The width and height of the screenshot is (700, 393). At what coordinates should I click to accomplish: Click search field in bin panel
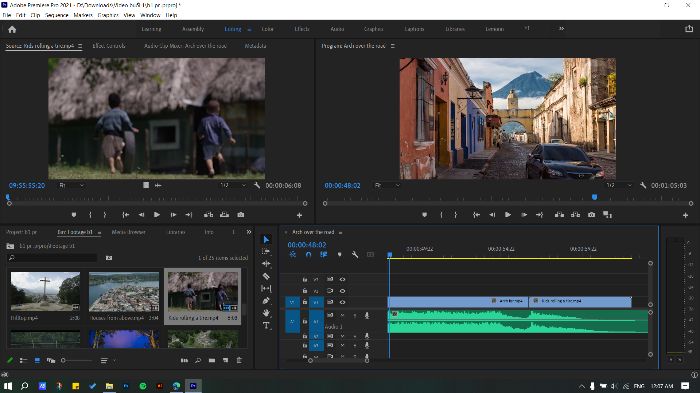click(52, 258)
